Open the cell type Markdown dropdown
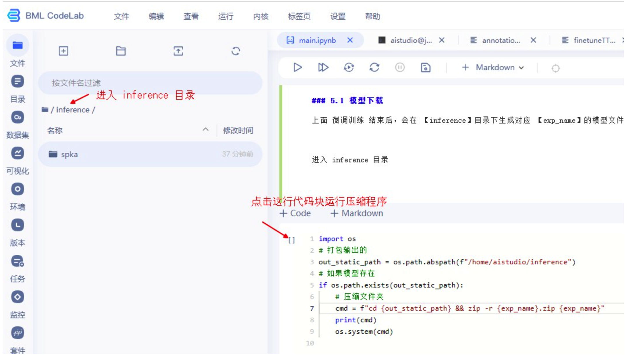 point(499,68)
